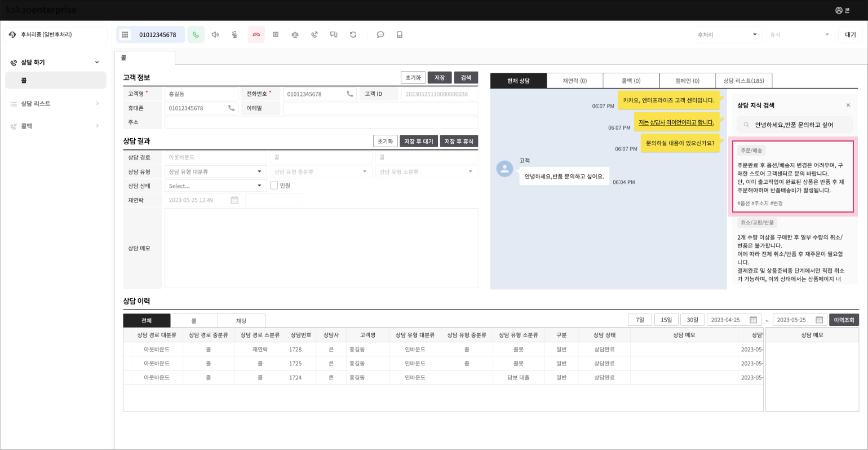This screenshot has height=450, width=868.
Task: Open the 상담 유형 대분류 dropdown
Action: coord(215,171)
